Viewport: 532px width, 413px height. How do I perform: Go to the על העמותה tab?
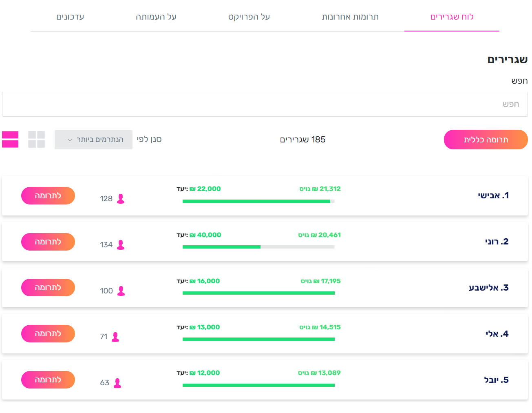[x=156, y=17]
